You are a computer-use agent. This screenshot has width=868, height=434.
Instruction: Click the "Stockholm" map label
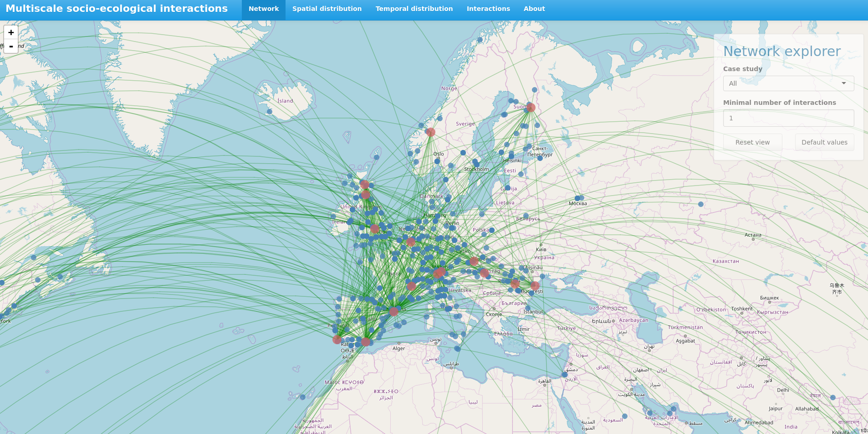coord(476,169)
